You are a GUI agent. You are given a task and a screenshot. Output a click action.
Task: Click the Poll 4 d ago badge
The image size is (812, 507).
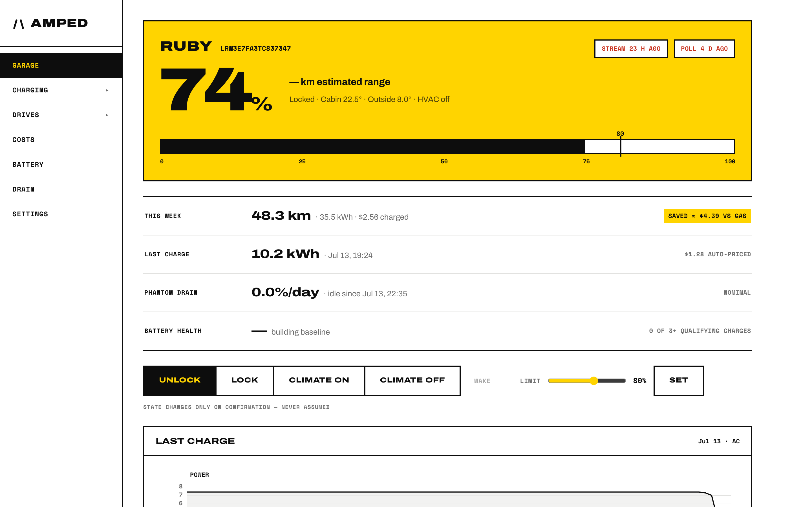(704, 49)
